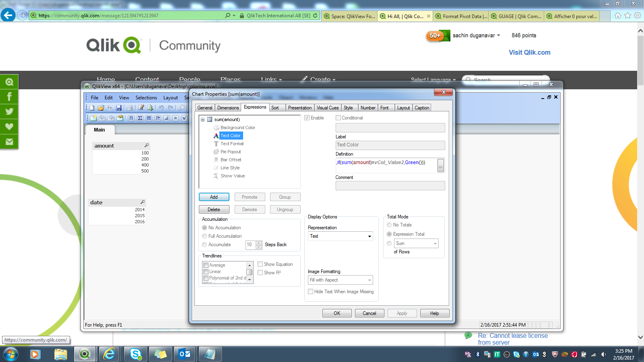644x362 pixels.
Task: Expand the Create menu in Qlik navigation
Action: tap(318, 79)
